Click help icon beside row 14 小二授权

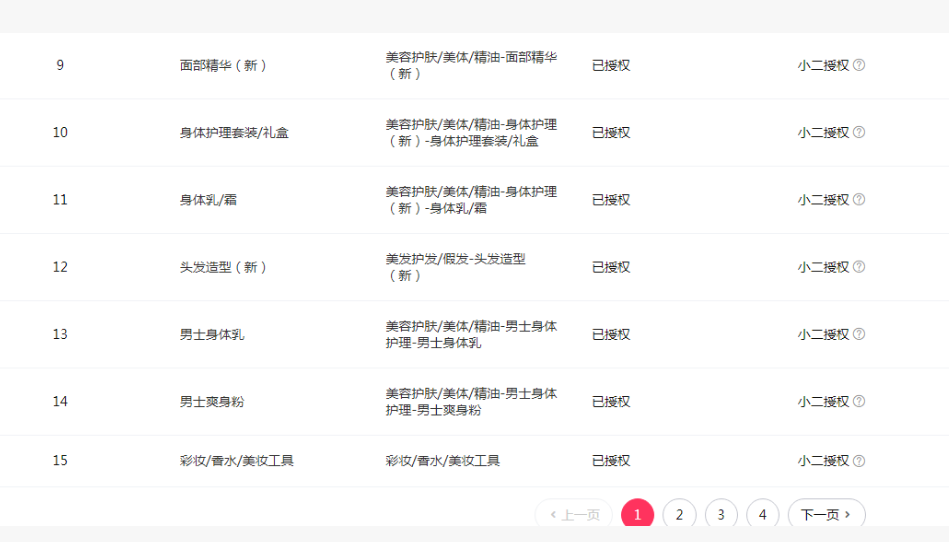[859, 401]
